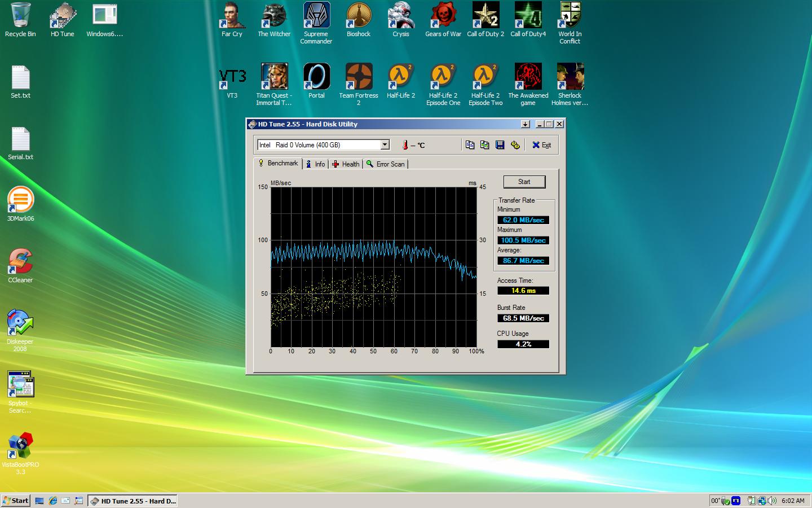This screenshot has height=508, width=812.
Task: Select the CCleaner shortcut
Action: (x=20, y=266)
